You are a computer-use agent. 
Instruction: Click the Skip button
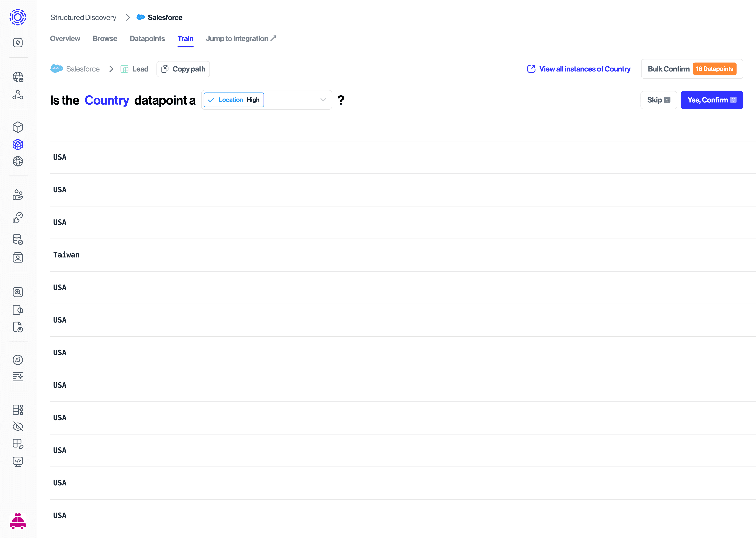click(x=658, y=100)
